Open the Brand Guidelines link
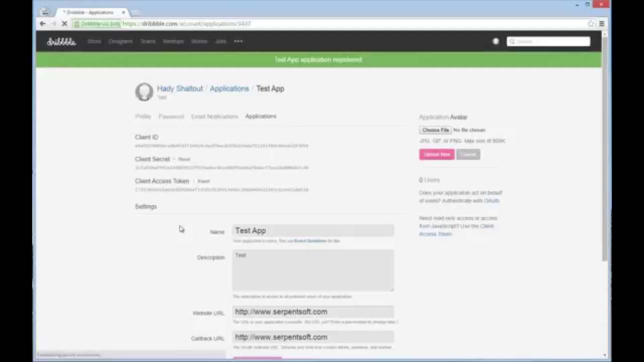The height and width of the screenshot is (362, 644). (310, 241)
